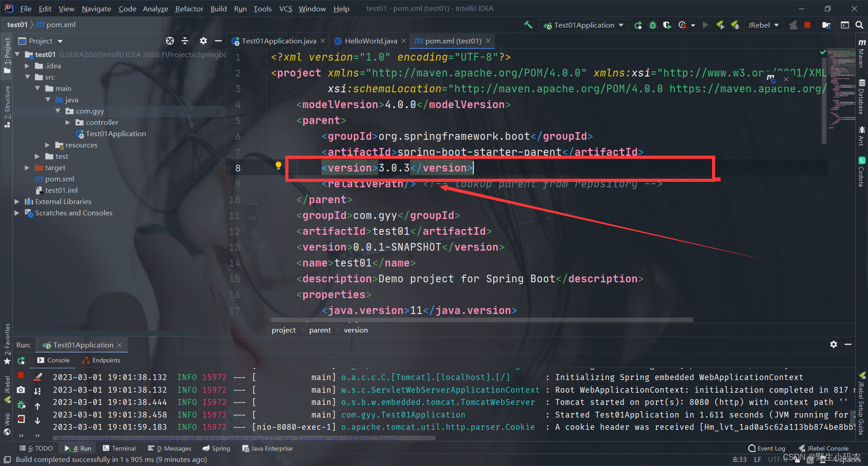Screen dimensions: 868x466
Task: Open Terminal tool window
Action: 119,448
